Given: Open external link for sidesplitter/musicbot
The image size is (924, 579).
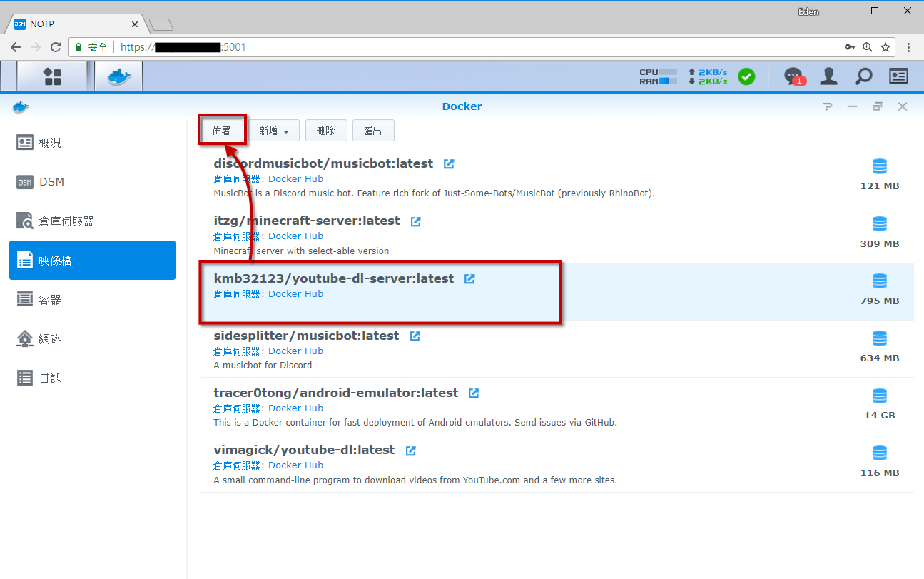Looking at the screenshot, I should click(415, 336).
